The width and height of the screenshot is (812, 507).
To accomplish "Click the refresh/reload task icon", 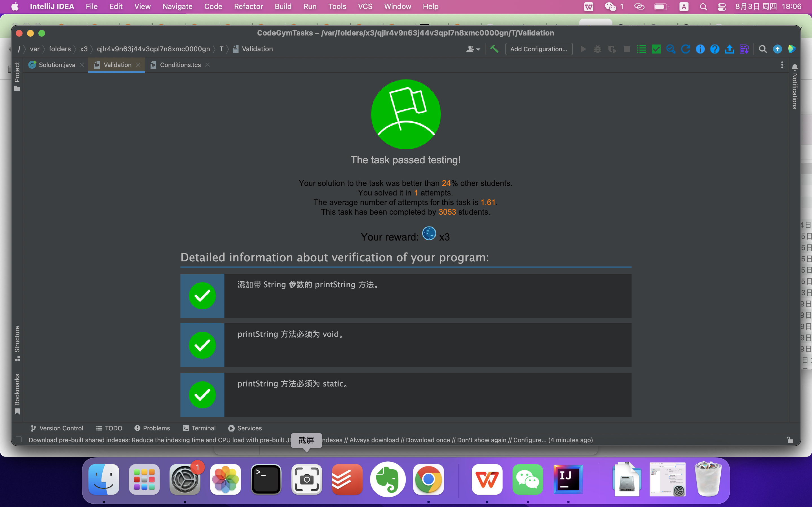I will (685, 49).
